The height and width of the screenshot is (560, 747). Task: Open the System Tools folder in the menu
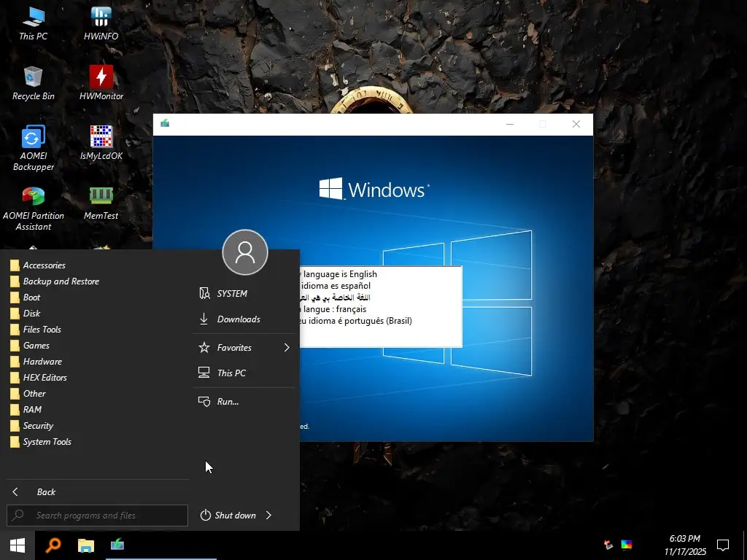[x=46, y=441]
